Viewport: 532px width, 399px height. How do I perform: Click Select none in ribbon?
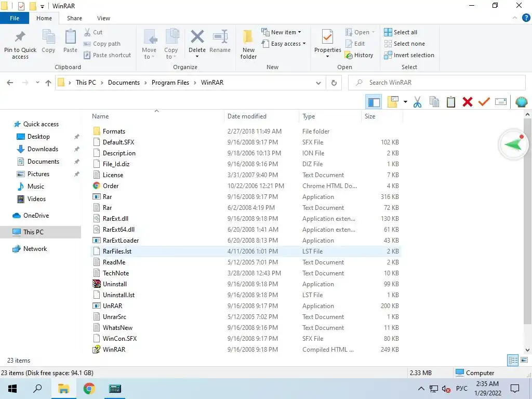tap(404, 44)
